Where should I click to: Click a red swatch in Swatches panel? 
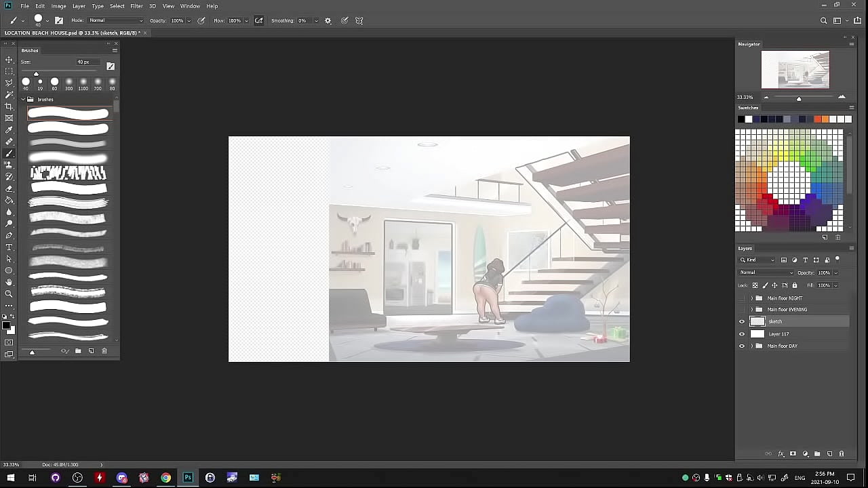pos(766,197)
